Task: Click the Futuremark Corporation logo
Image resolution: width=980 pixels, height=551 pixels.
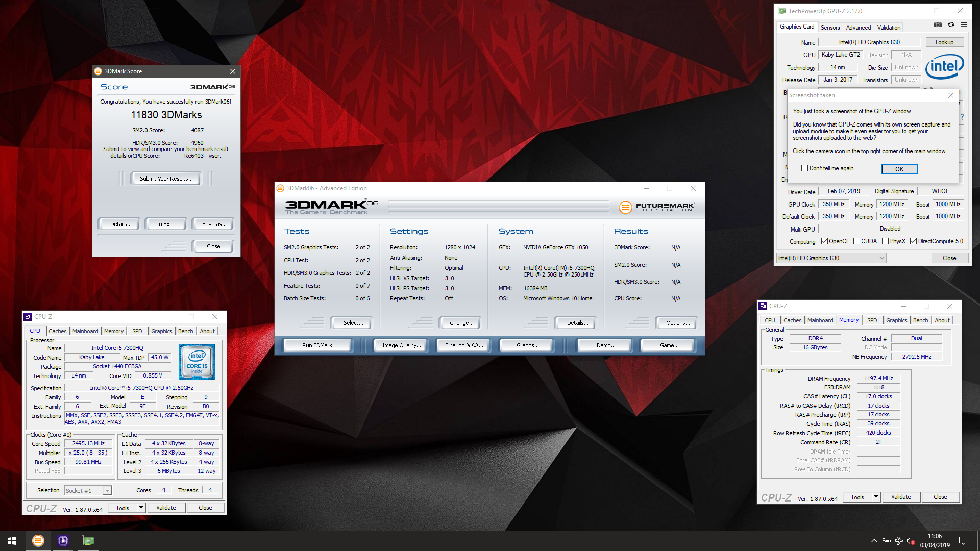Action: pyautogui.click(x=656, y=207)
